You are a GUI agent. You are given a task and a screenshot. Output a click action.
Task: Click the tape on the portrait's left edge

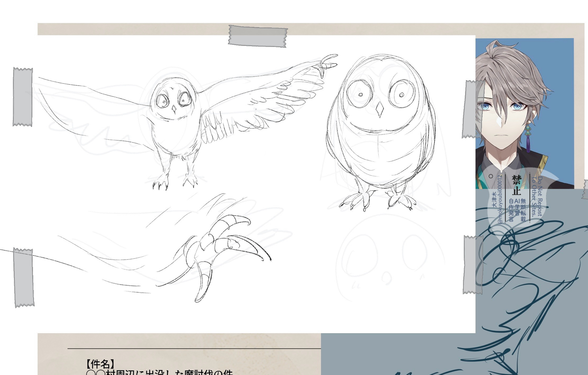[x=473, y=109]
